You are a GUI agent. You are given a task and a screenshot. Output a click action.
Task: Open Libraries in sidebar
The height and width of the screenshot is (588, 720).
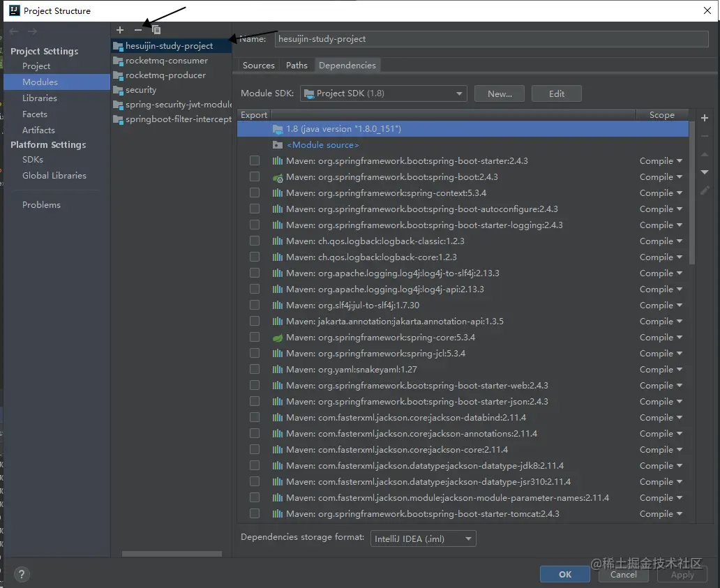40,98
